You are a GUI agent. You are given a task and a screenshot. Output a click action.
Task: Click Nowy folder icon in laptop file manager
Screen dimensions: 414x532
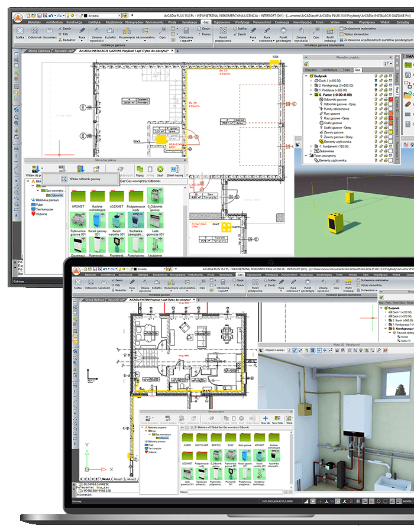tap(277, 420)
